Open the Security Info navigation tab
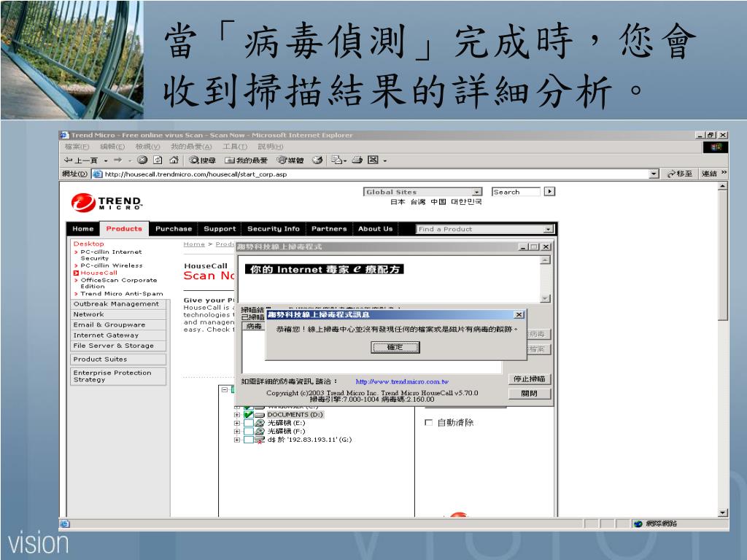This screenshot has width=747, height=560. 274,229
